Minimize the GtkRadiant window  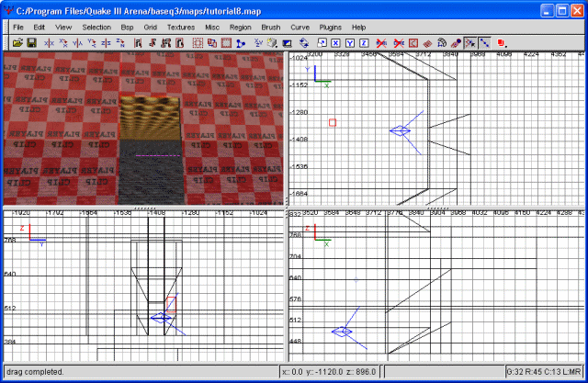pyautogui.click(x=548, y=11)
